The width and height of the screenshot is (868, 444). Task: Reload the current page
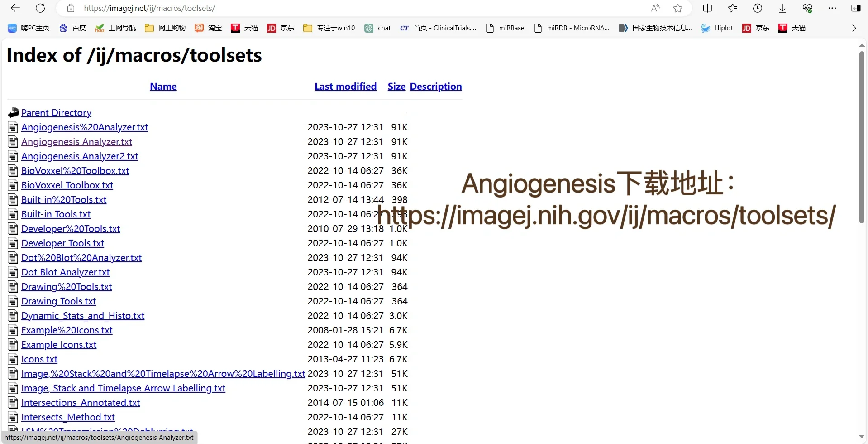click(x=40, y=8)
